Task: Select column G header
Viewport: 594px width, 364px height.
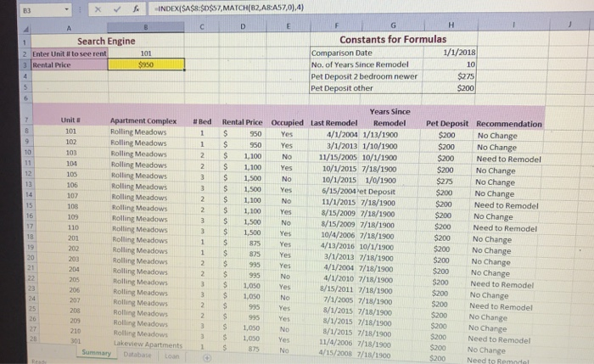Action: tap(393, 25)
